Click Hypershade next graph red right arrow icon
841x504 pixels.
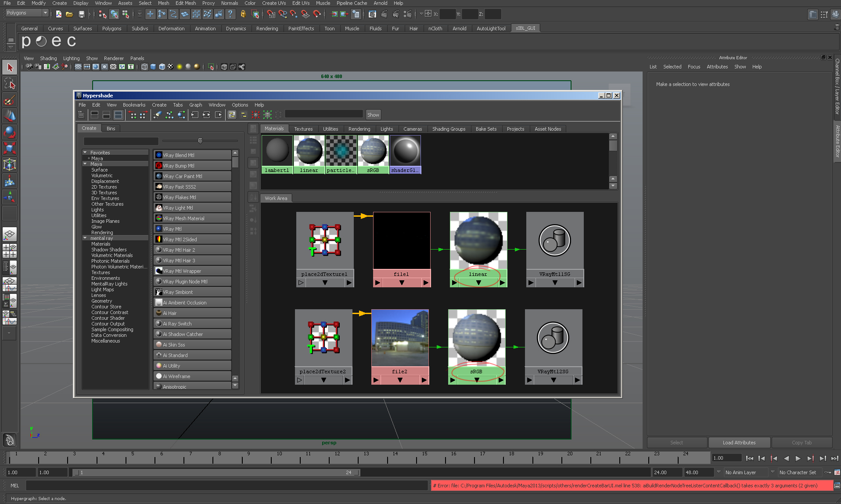pos(144,115)
